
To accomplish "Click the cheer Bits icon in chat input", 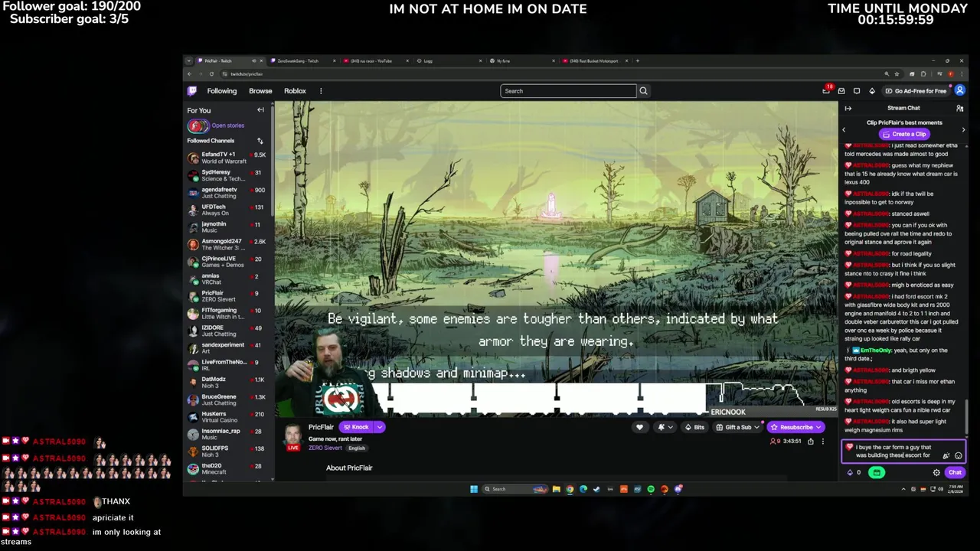I will (946, 455).
